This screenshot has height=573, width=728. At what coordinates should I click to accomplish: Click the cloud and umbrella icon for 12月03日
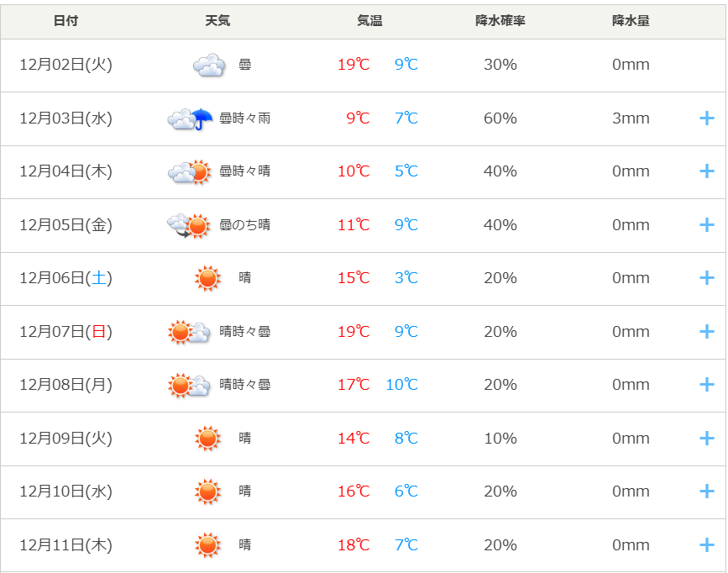190,118
